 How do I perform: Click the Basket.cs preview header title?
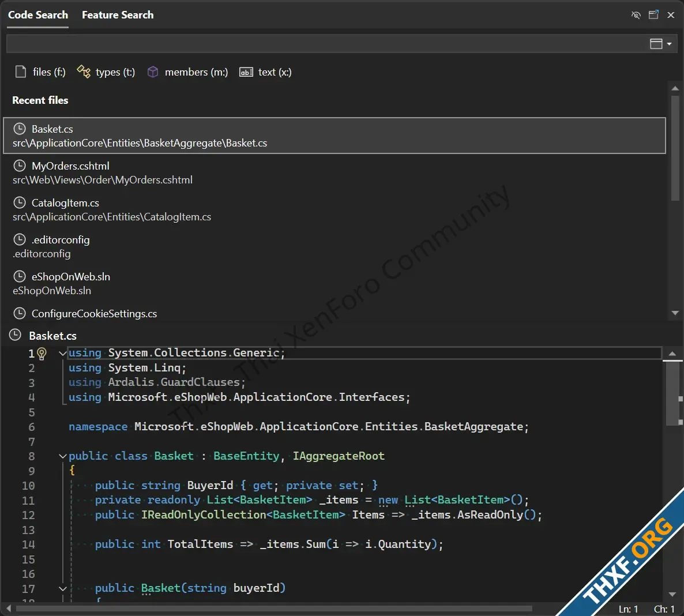(x=53, y=336)
